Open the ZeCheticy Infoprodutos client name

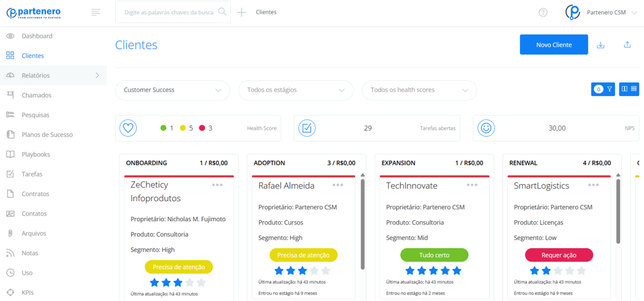(x=156, y=192)
